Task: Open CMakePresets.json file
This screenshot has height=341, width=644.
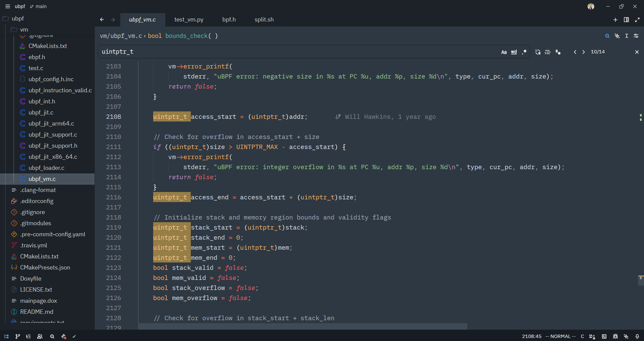Action: coord(45,268)
